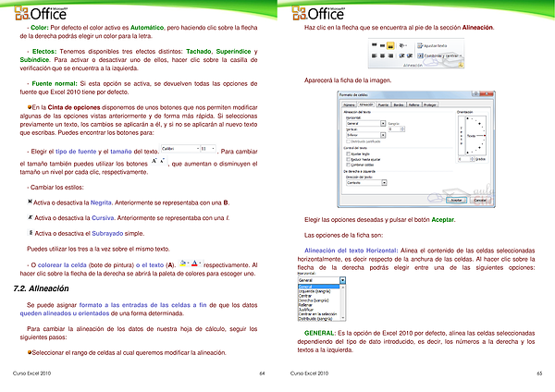
Task: Click the blue text 'Alineación del texto Horizontal:'
Action: click(351, 251)
